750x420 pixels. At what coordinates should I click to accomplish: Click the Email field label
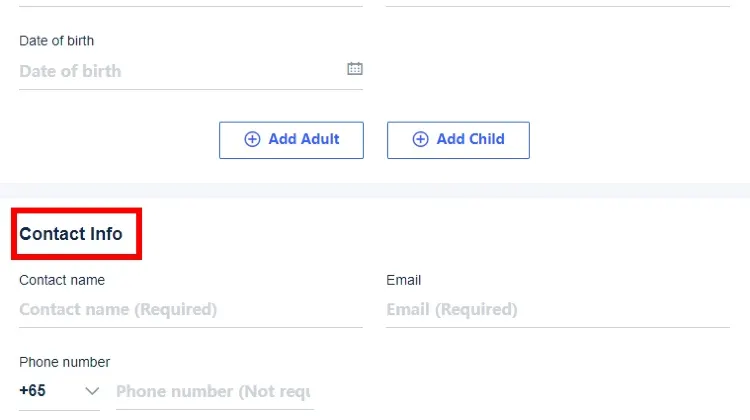pyautogui.click(x=404, y=280)
